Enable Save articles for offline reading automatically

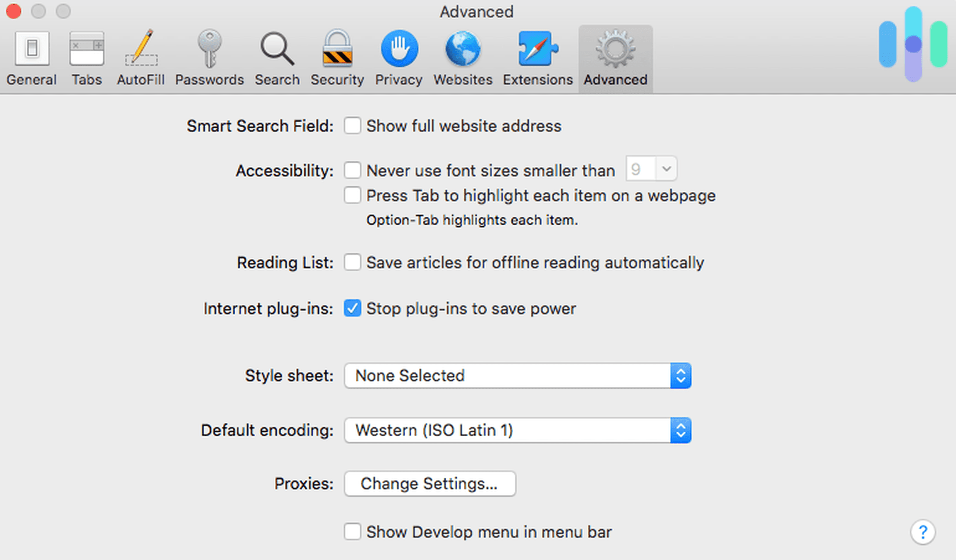352,262
